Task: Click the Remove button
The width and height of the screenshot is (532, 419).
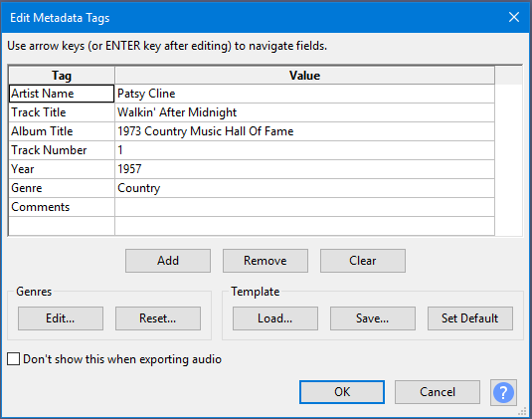Action: tap(266, 261)
